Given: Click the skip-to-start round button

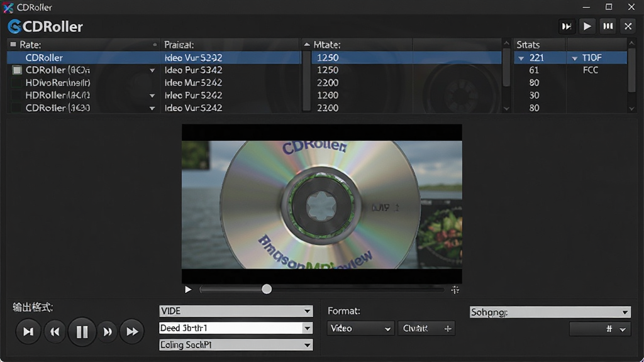Looking at the screenshot, I should (28, 331).
